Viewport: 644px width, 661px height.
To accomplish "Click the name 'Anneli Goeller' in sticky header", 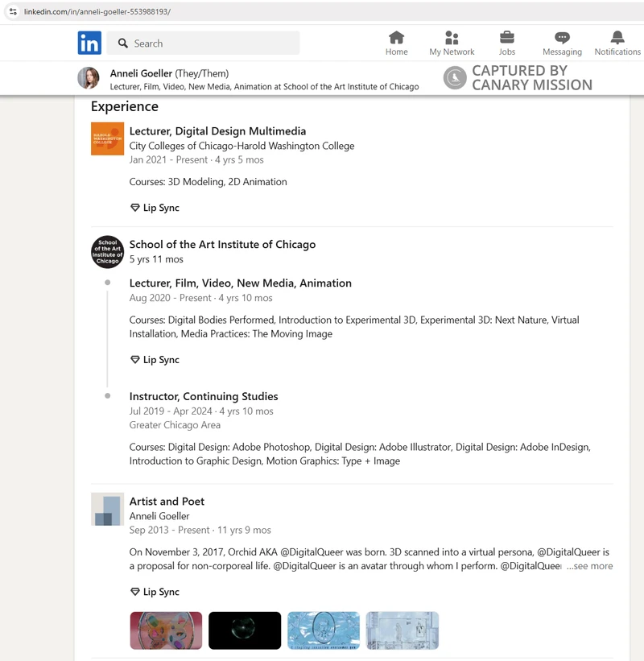I will click(141, 73).
